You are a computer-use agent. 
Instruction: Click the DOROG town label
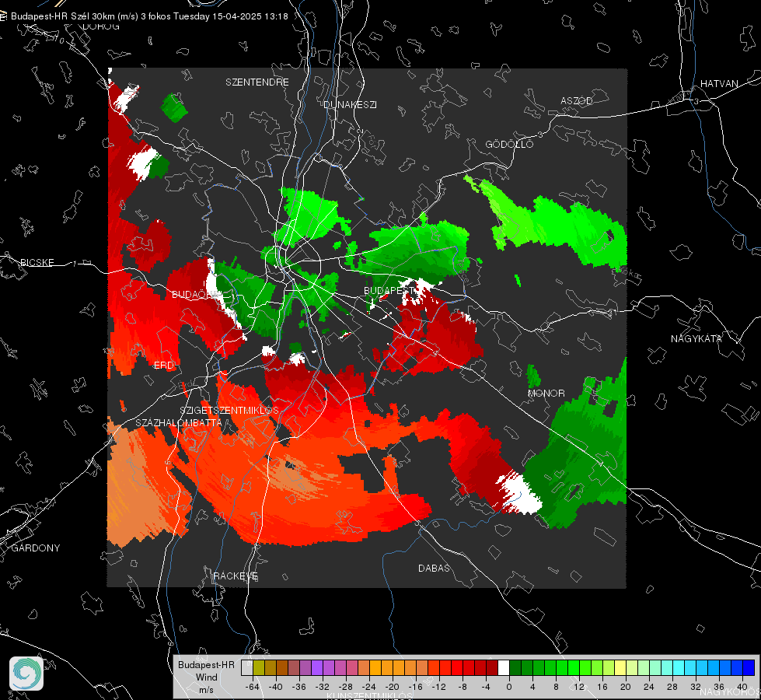tap(101, 26)
